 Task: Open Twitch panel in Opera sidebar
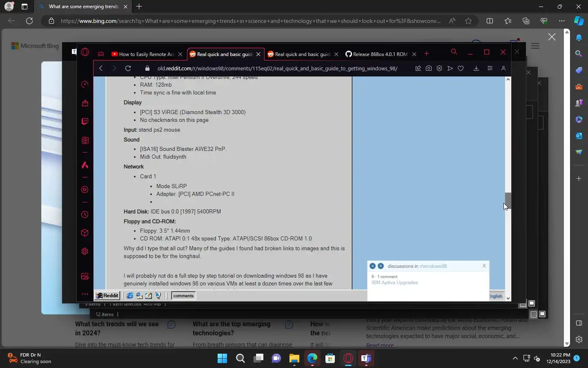(85, 121)
